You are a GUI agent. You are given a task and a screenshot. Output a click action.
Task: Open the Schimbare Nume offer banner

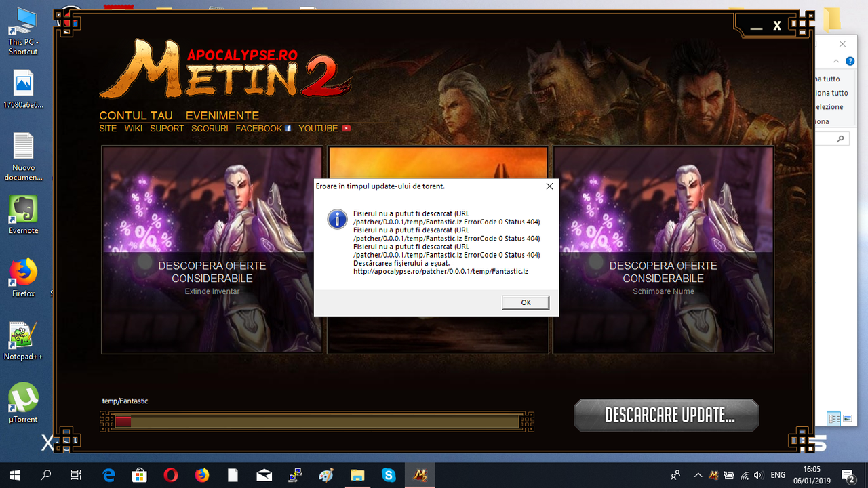663,250
